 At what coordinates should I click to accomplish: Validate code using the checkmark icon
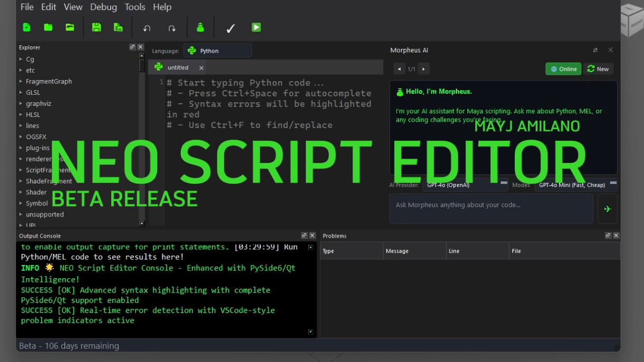pyautogui.click(x=230, y=27)
